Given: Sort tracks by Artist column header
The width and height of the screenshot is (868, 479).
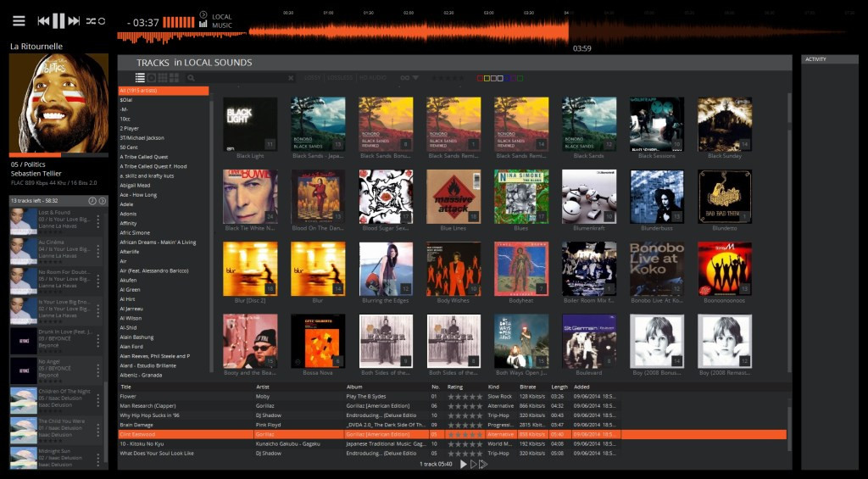Looking at the screenshot, I should point(263,387).
